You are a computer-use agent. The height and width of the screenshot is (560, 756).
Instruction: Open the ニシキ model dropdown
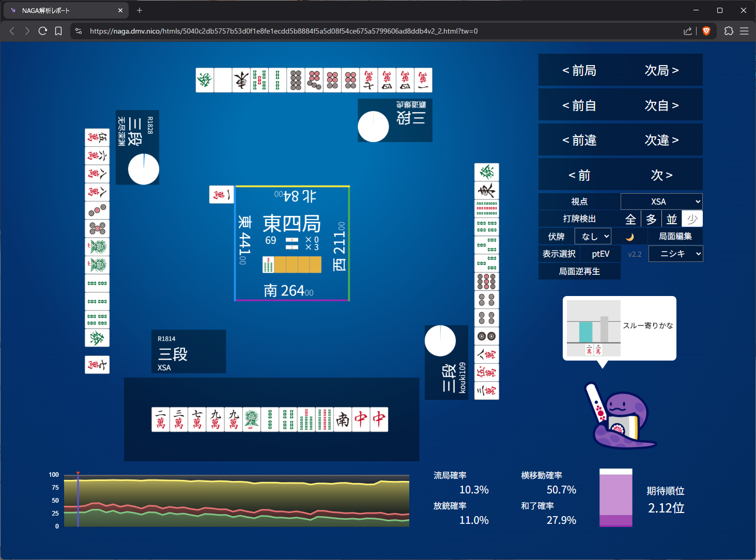(675, 254)
